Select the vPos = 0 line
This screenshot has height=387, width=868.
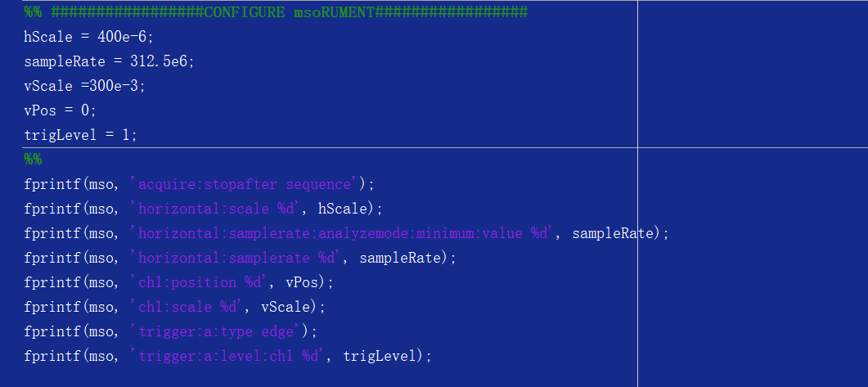pos(61,110)
